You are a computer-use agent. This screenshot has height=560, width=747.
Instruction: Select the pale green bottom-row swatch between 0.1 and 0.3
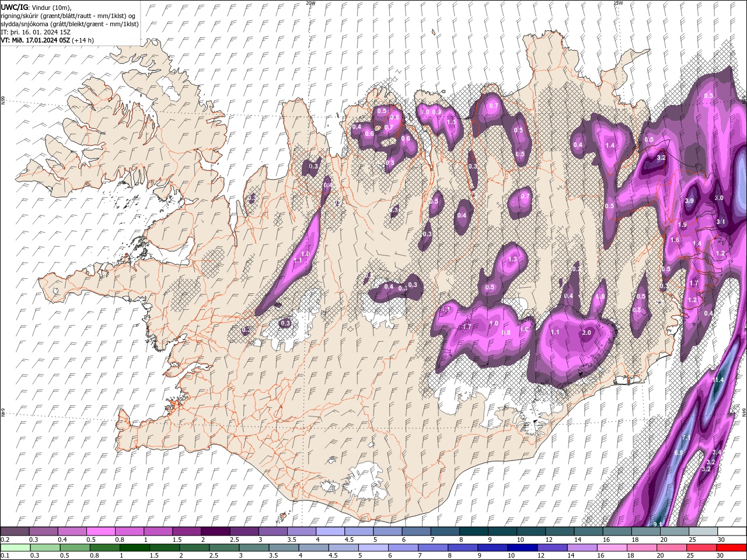click(15, 548)
